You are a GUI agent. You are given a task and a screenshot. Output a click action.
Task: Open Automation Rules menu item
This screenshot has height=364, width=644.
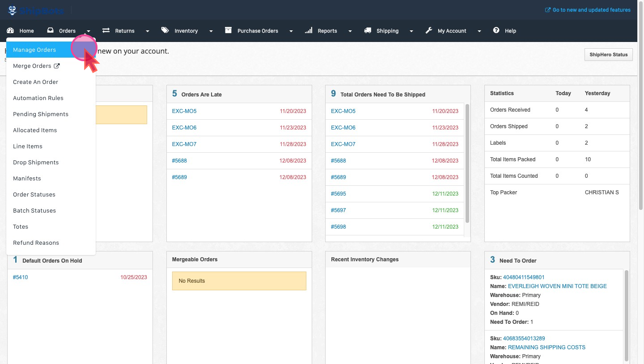[51, 98]
